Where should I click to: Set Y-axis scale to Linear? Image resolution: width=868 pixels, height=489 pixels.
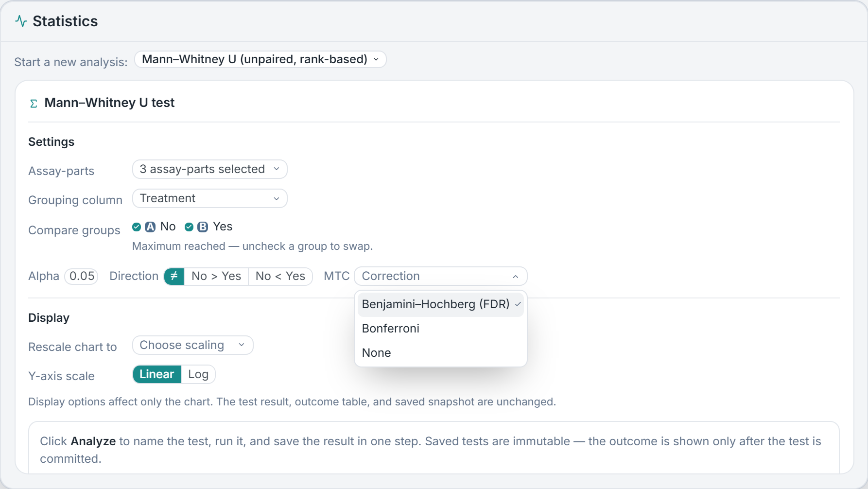click(156, 374)
